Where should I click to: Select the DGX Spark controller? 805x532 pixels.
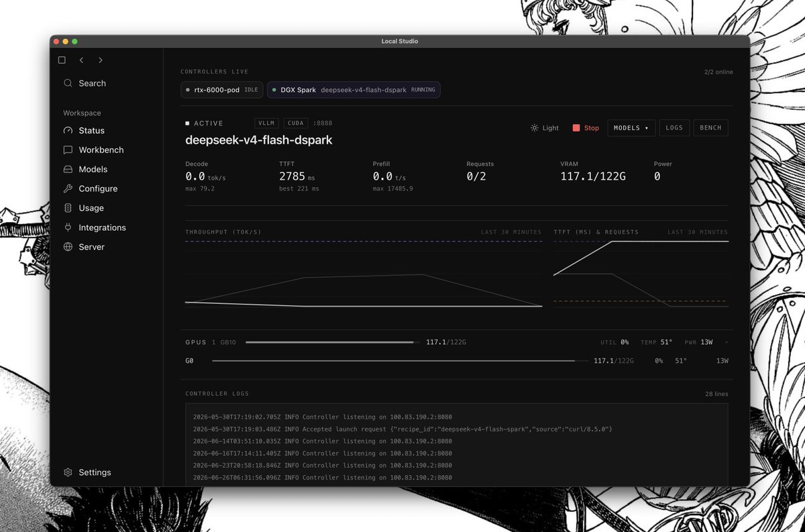(x=354, y=90)
